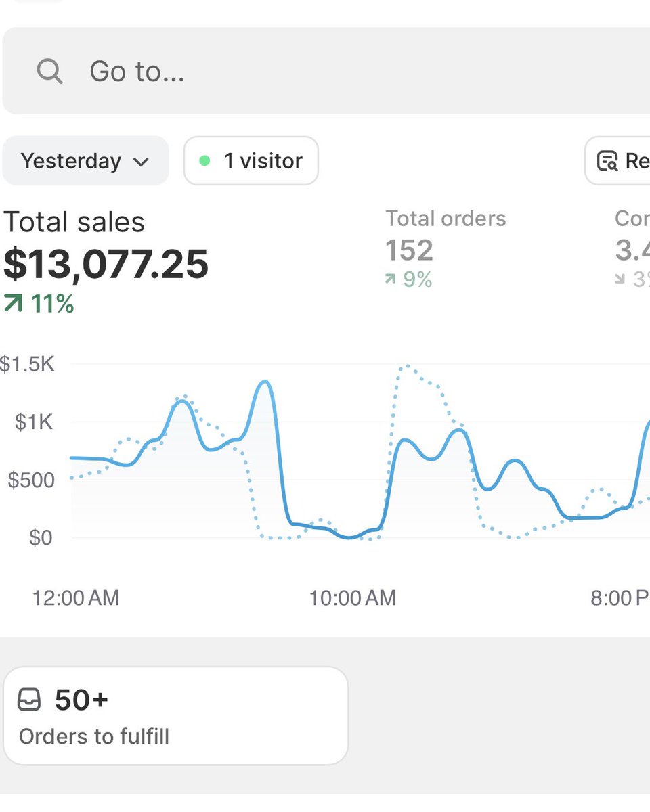
Task: Click the downward arrow on the conversion metric
Action: (620, 279)
